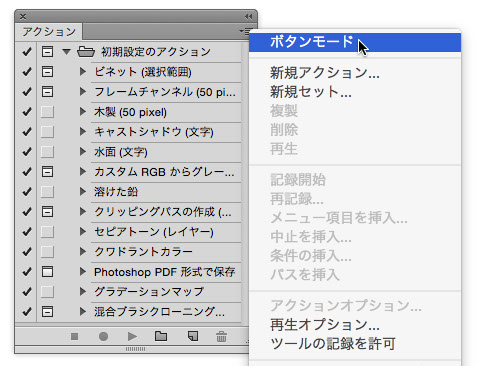Uncheck the 混合ブラシクローニング checkmark

27,312
